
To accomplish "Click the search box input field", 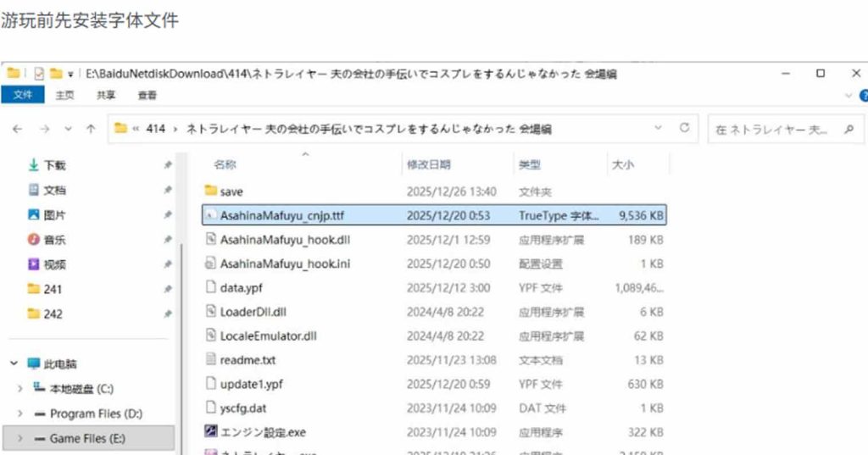I will coord(771,130).
